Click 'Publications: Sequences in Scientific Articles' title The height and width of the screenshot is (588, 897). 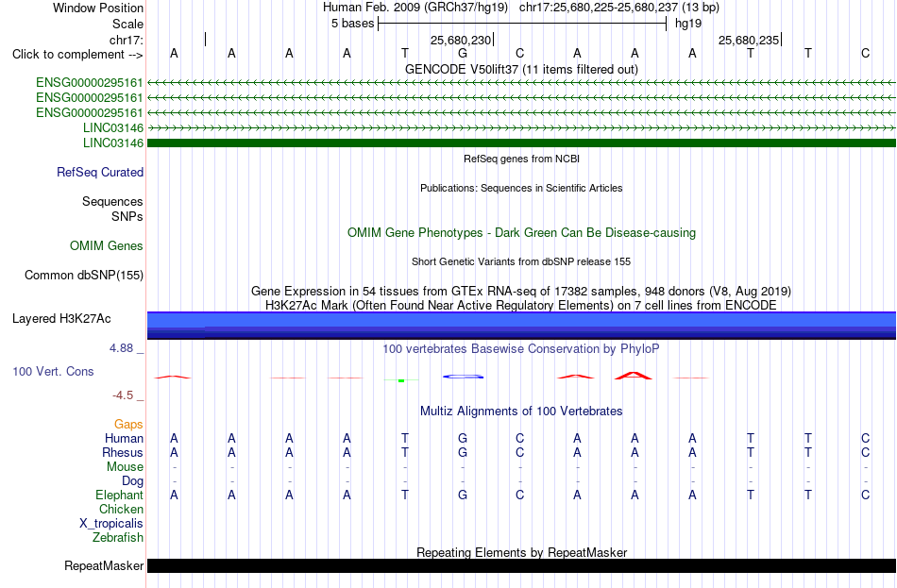pos(521,188)
